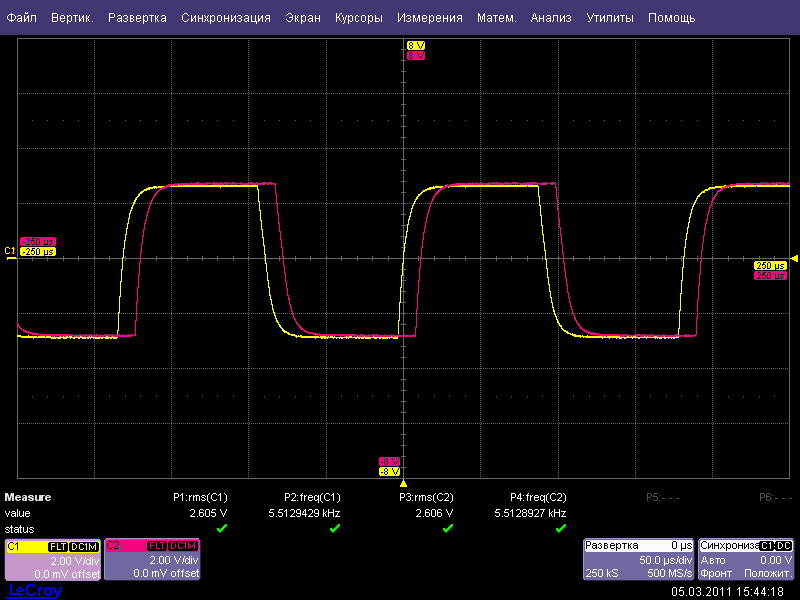Open the Помощь menu

(671, 18)
